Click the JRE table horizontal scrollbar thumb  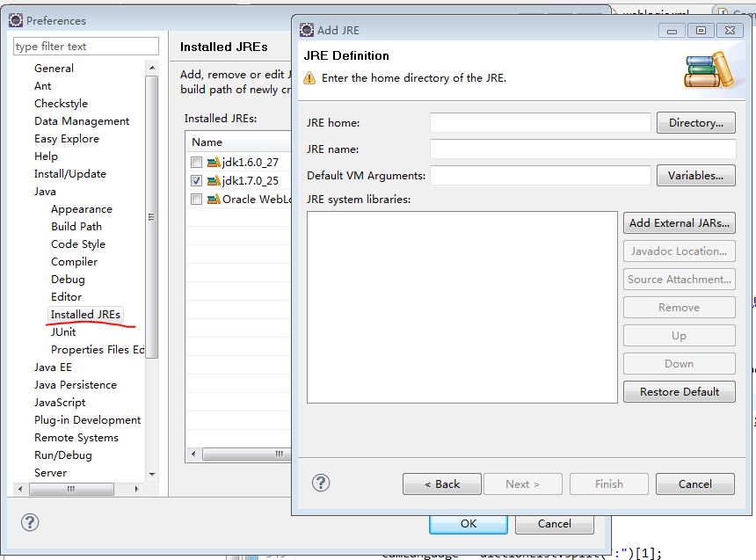pos(247,454)
